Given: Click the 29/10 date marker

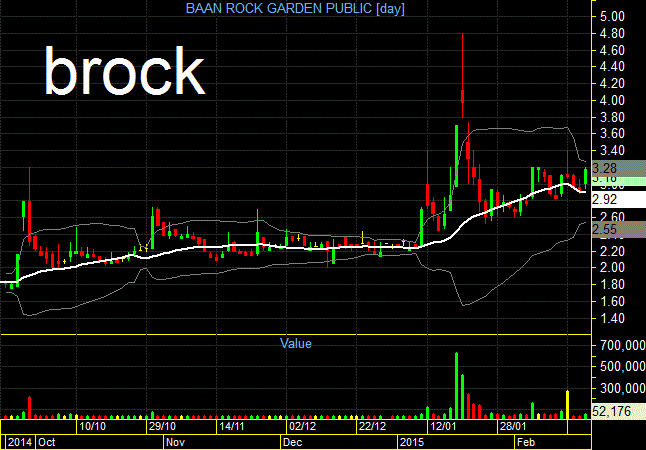Looking at the screenshot, I should (162, 426).
